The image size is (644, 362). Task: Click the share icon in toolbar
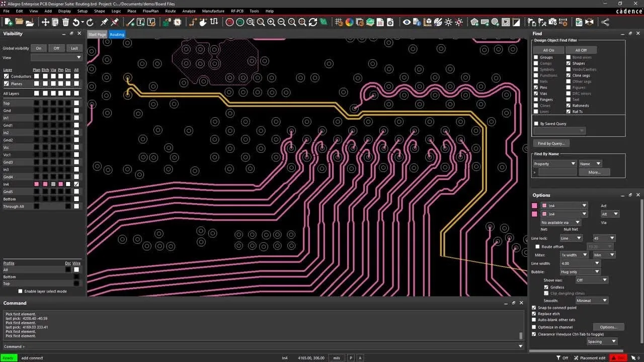[x=605, y=22]
